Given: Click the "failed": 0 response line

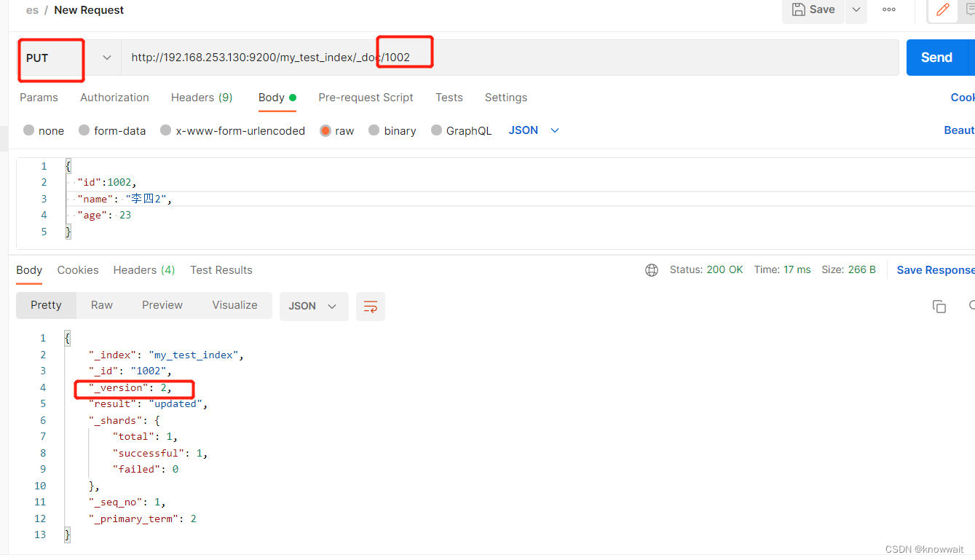Looking at the screenshot, I should click(146, 469).
